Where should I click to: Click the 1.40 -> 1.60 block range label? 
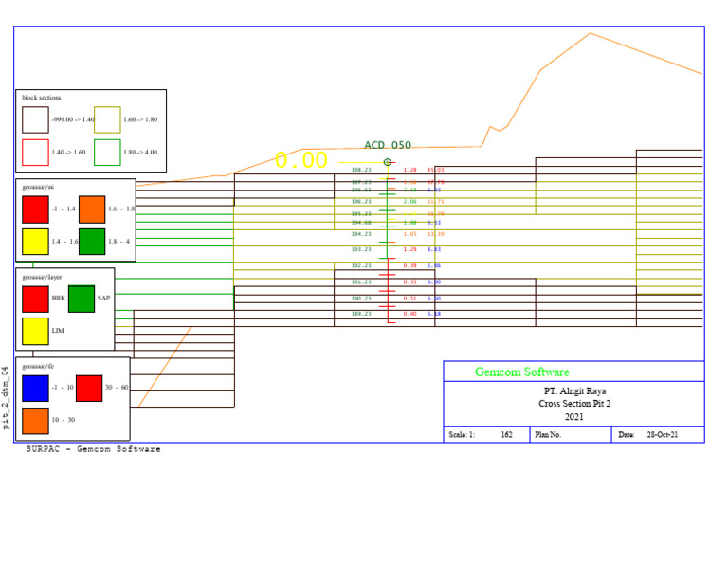68,152
